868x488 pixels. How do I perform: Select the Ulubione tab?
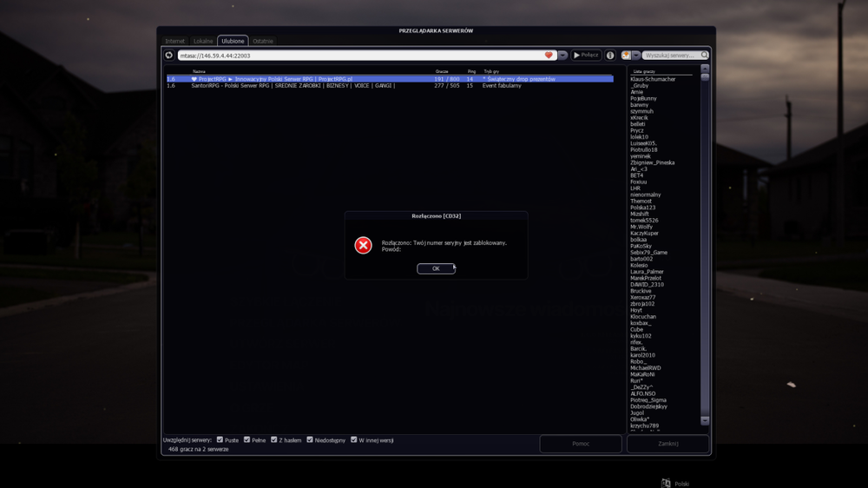233,41
